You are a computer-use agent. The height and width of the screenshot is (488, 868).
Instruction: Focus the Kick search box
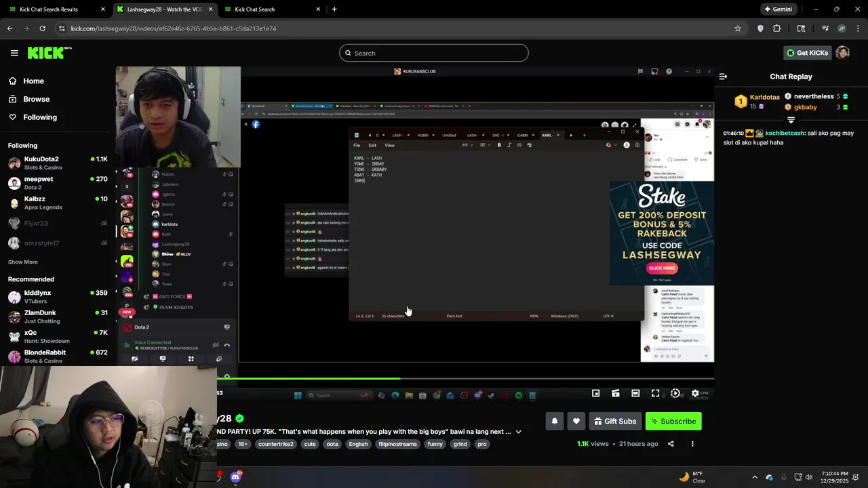click(x=434, y=53)
